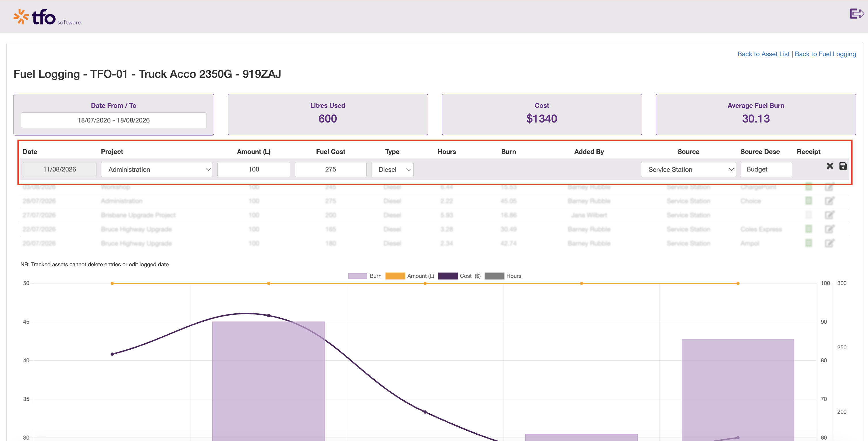
Task: Edit the Jana Wilbert fuel entry
Action: point(829,215)
